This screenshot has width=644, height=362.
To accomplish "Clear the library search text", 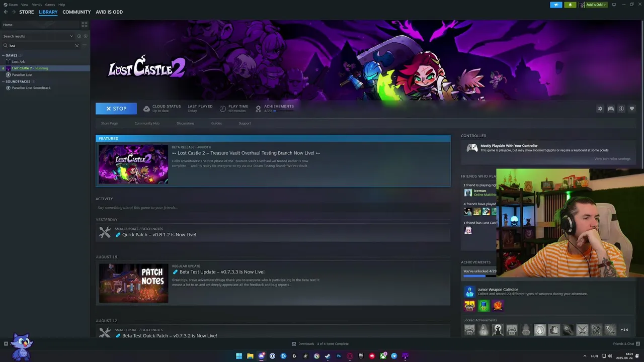I will (x=76, y=46).
